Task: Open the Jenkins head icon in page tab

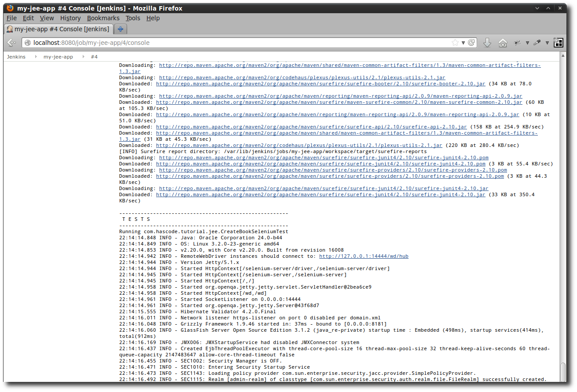Action: point(10,29)
